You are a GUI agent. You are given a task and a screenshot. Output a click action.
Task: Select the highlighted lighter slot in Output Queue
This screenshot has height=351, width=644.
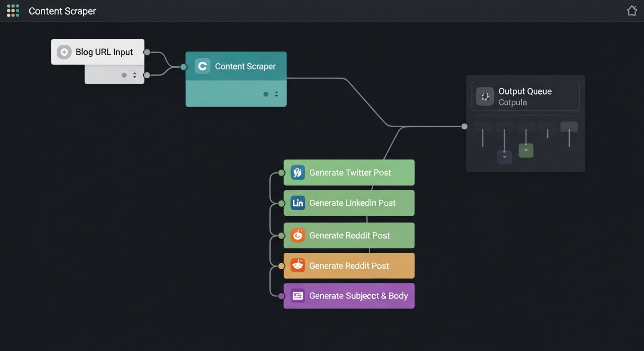(x=569, y=127)
